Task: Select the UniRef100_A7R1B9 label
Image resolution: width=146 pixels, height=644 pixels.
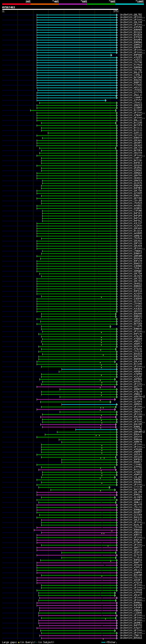Action: [x=131, y=449]
